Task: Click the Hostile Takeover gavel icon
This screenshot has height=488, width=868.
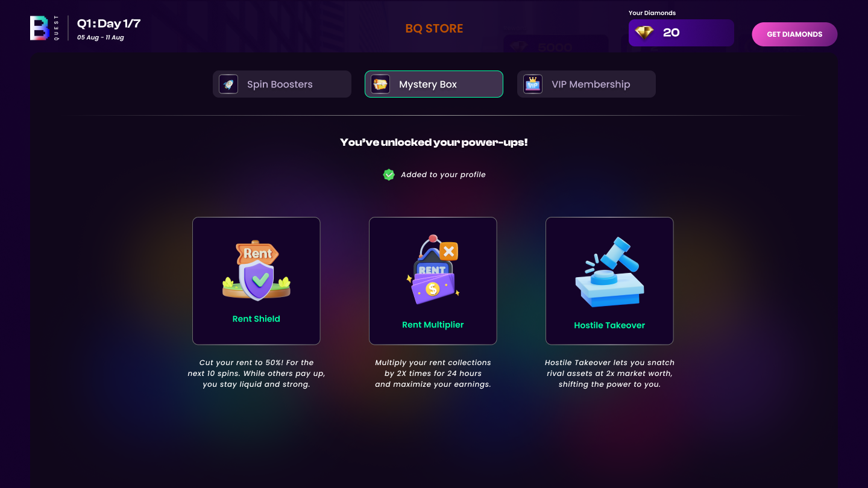Action: coord(609,272)
